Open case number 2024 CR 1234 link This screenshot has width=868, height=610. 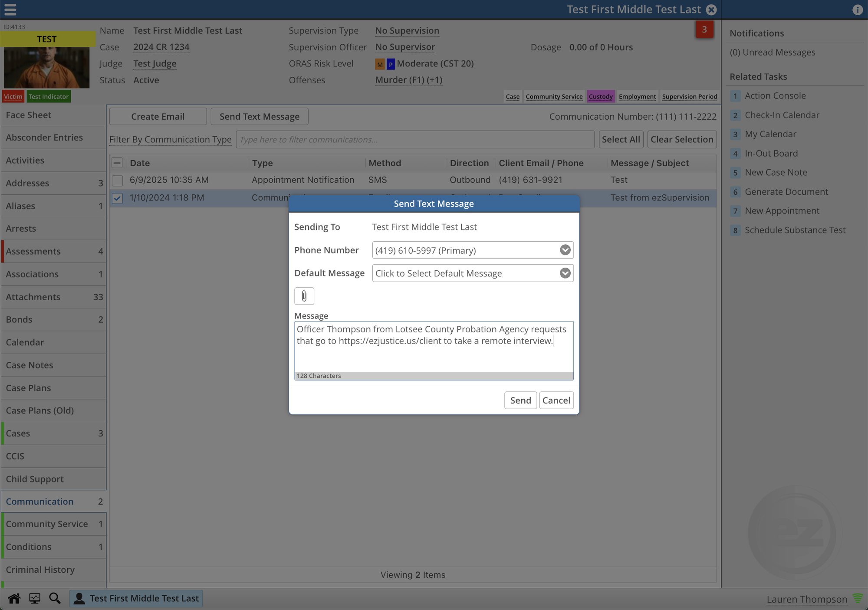(x=161, y=47)
